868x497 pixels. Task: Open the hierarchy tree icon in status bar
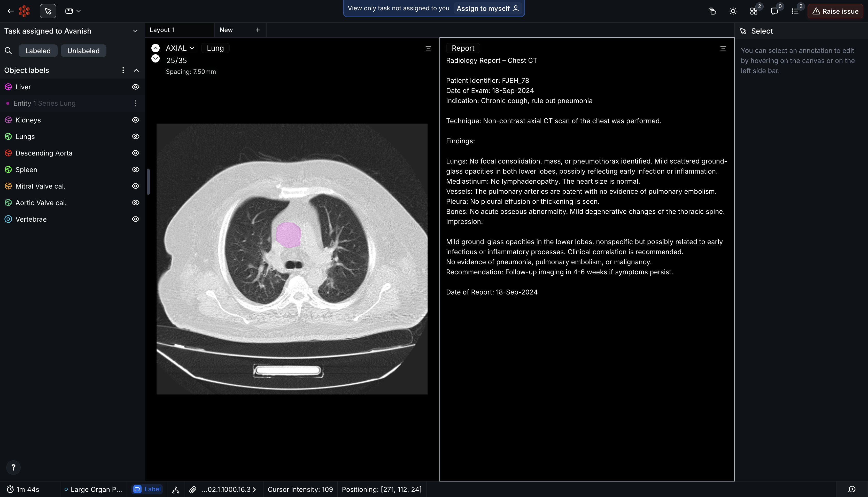click(x=176, y=490)
